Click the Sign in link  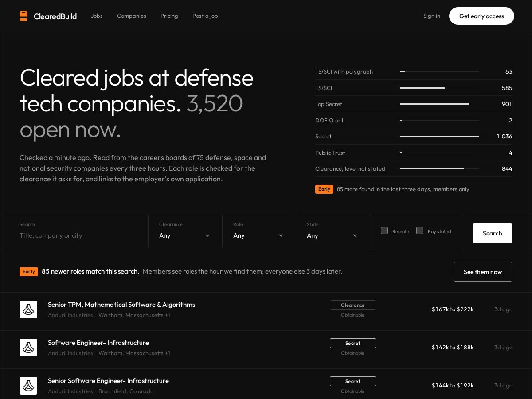click(x=432, y=16)
